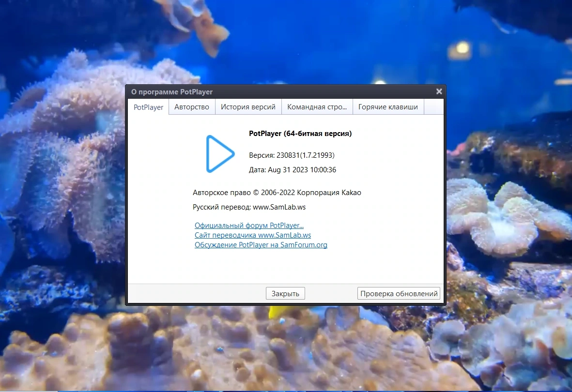Click the version text 230831(1.7.21993)
The image size is (572, 392).
coord(305,155)
